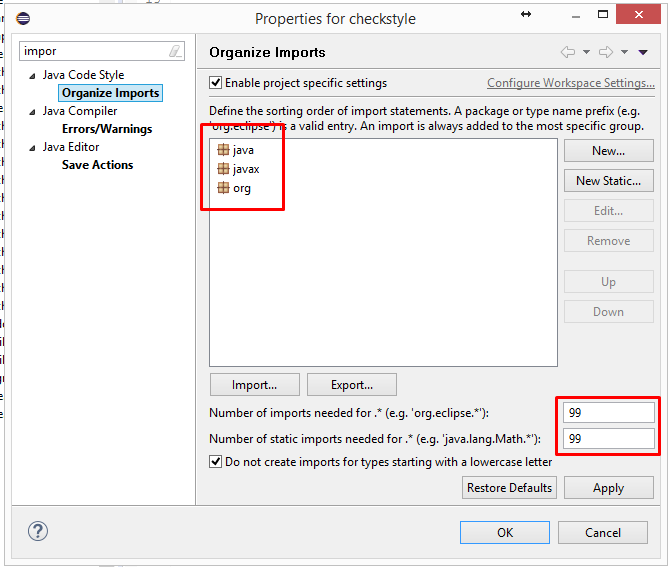Screen dimensions: 671x567
Task: Click the static imports needed number field
Action: coord(607,439)
